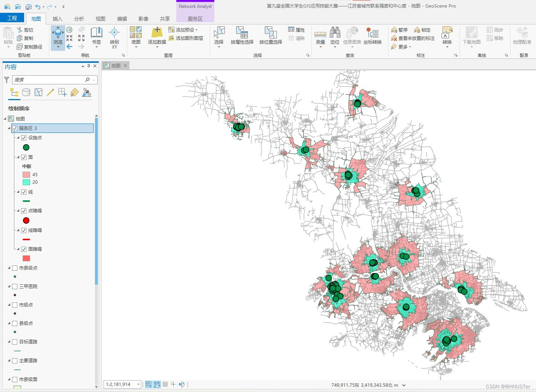This screenshot has width=536, height=392.
Task: Click the pink 45 break color swatch
Action: [26, 175]
